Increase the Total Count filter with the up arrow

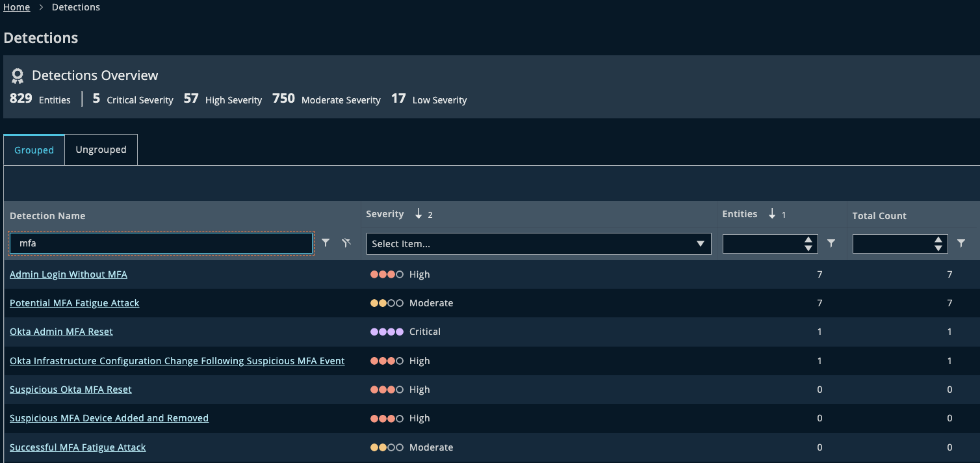point(938,240)
